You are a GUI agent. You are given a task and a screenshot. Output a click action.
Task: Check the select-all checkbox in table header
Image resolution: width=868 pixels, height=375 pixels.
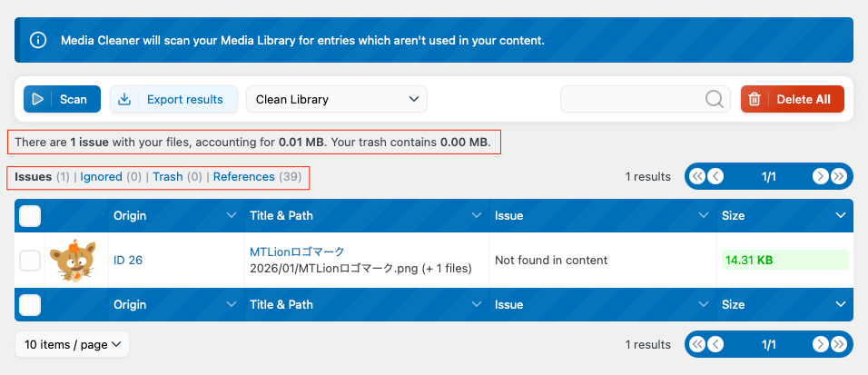coord(30,215)
